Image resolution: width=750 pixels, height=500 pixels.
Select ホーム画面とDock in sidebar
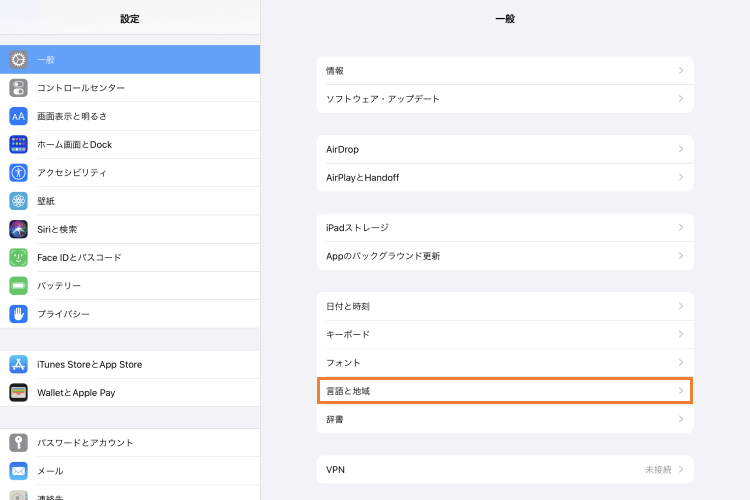pos(130,144)
